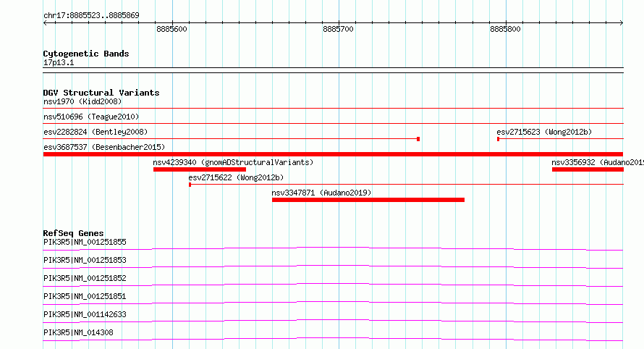Select transcript PIK3R5|NM_001251853
Screen dimensions: 644x349
click(x=85, y=260)
